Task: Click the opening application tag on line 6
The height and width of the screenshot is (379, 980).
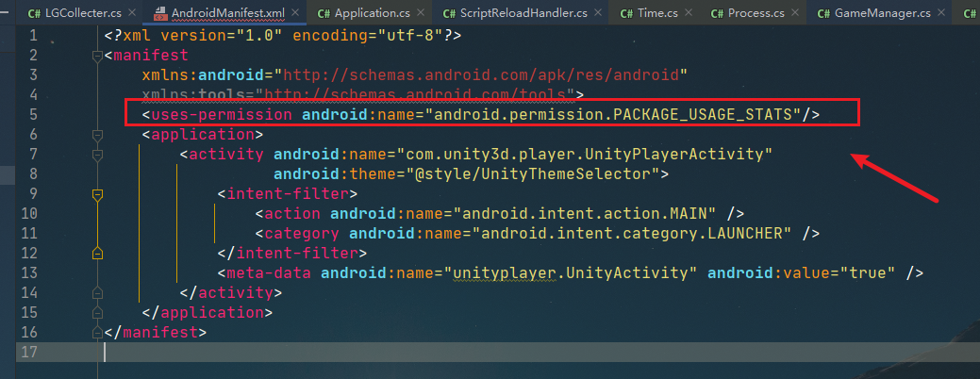Action: (203, 135)
